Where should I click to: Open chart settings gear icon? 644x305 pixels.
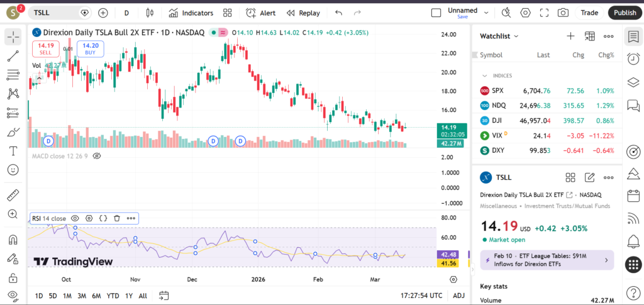pos(526,13)
